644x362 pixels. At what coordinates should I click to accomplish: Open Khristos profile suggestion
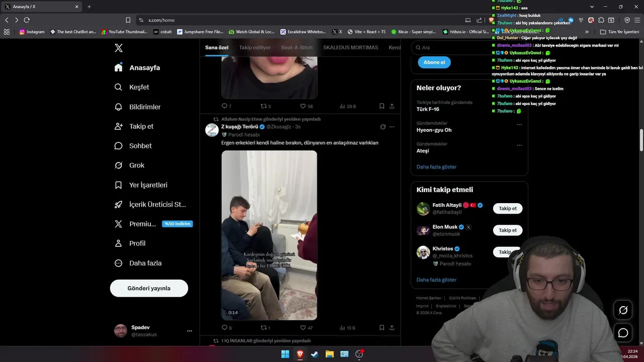tap(443, 248)
